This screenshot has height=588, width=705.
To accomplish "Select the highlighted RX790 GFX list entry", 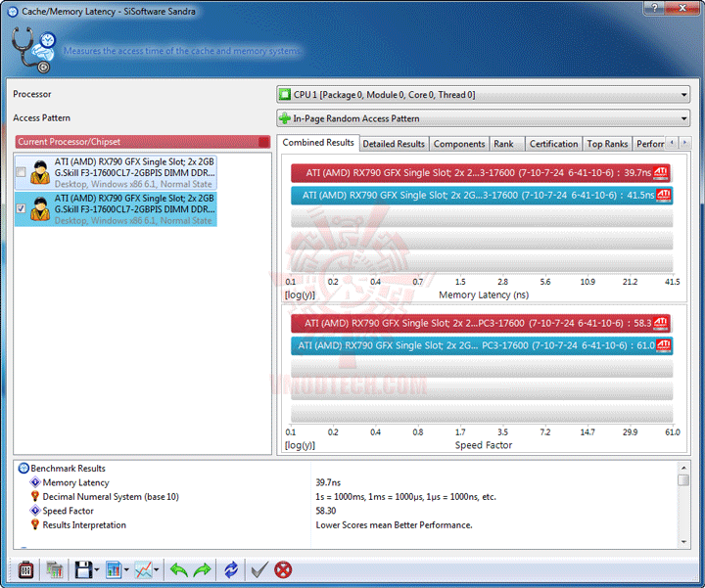I will (116, 208).
